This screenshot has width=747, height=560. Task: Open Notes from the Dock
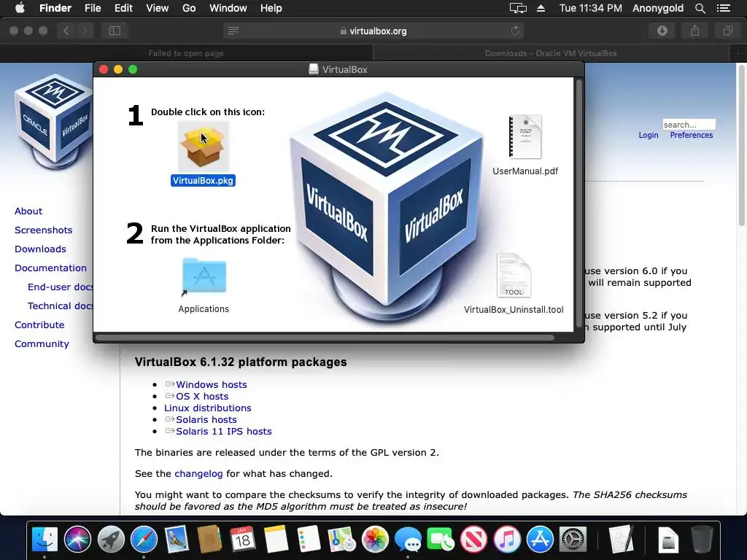(x=276, y=539)
